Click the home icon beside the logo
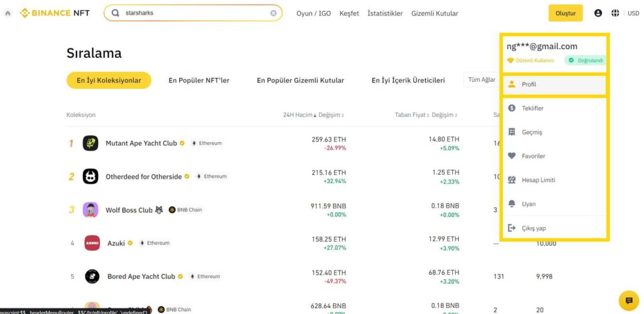This screenshot has height=314, width=644. point(8,13)
